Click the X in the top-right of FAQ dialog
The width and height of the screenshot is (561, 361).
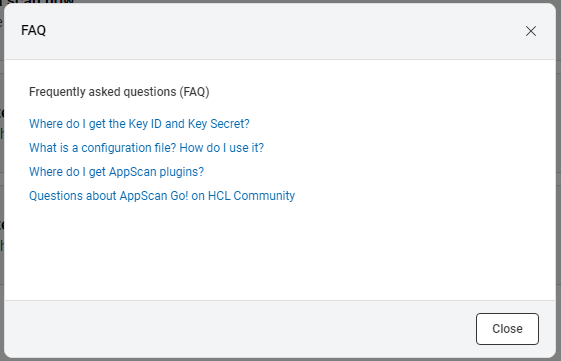point(531,31)
